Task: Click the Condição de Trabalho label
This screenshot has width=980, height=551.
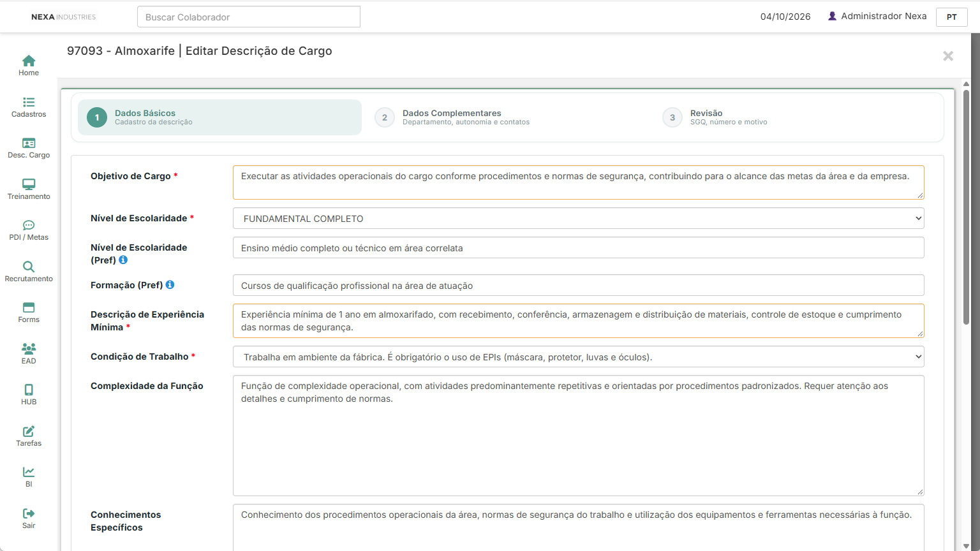Action: (x=140, y=356)
